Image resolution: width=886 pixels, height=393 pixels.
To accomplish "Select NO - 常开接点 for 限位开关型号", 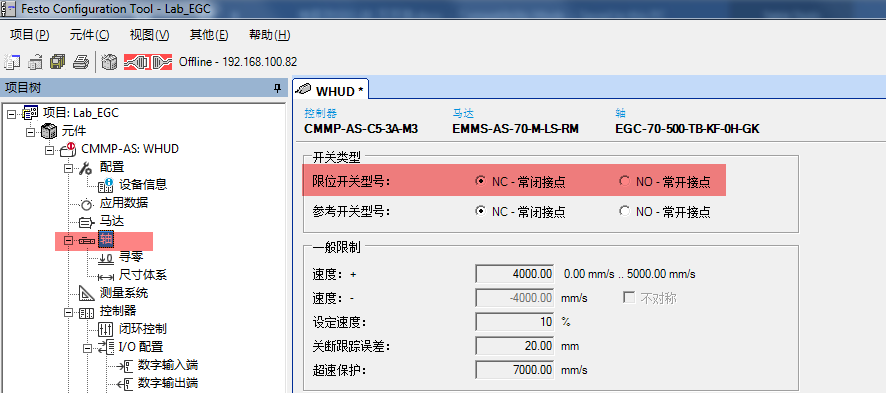I will (624, 181).
